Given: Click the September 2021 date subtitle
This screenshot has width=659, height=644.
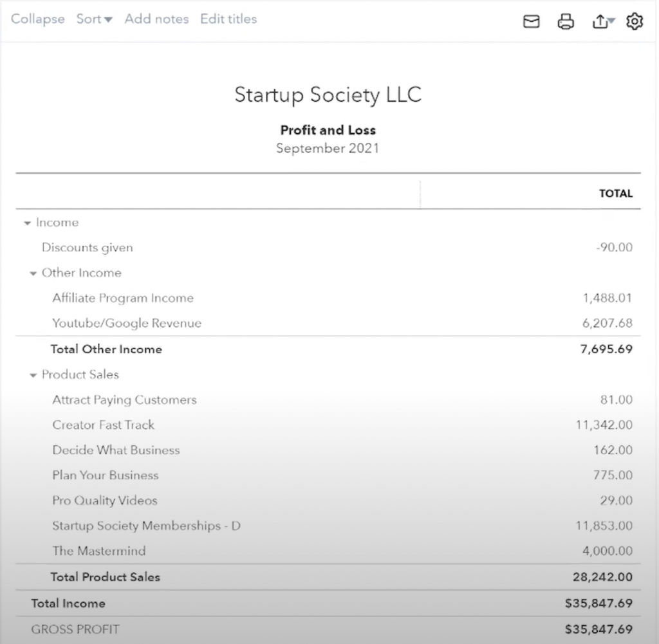Looking at the screenshot, I should (x=328, y=148).
